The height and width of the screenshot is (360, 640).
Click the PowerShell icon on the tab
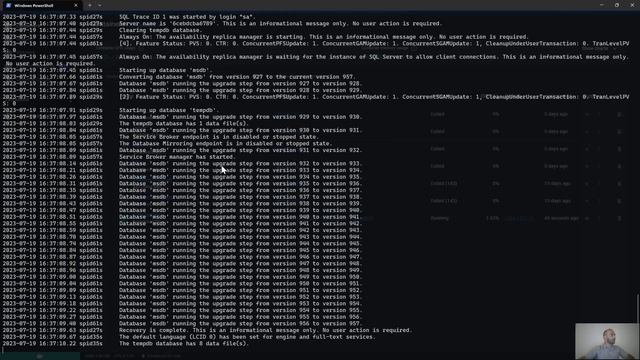(x=9, y=5)
